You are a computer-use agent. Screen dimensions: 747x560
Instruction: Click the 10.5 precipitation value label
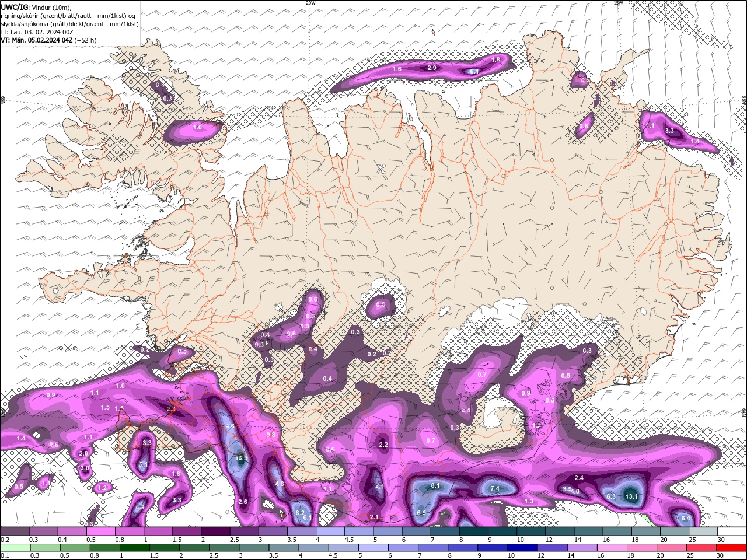point(241,458)
